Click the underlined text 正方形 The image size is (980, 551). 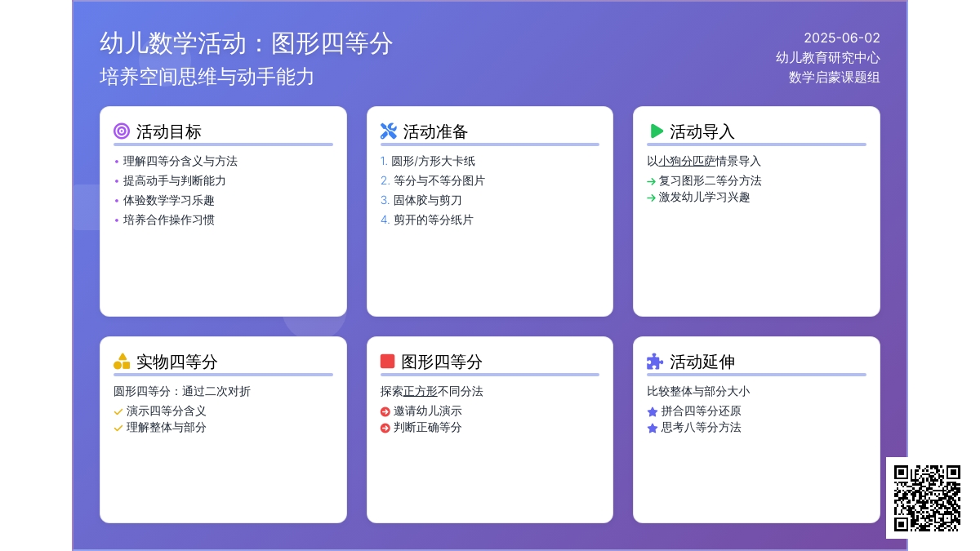click(421, 392)
